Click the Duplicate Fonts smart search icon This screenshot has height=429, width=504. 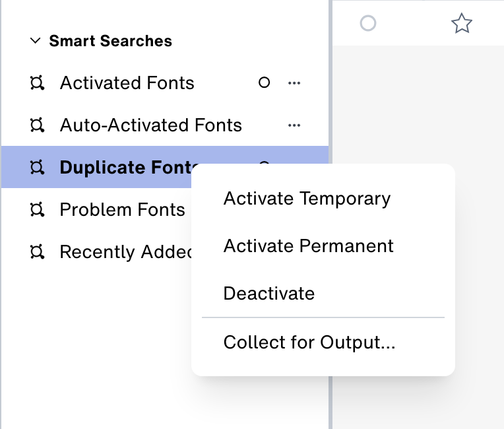(x=37, y=168)
